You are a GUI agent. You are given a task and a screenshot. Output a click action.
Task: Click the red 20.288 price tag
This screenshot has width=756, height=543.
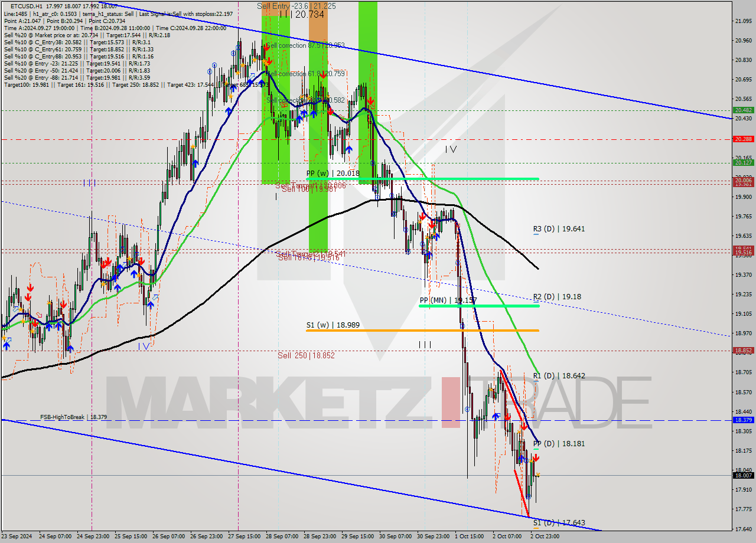click(x=743, y=139)
